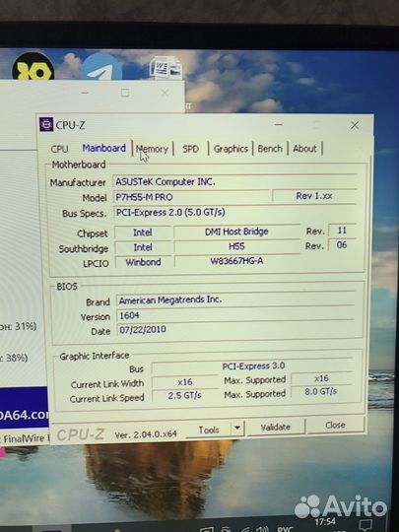Click the taskbar volume speaker icon
This screenshot has height=532, width=399.
click(x=262, y=529)
